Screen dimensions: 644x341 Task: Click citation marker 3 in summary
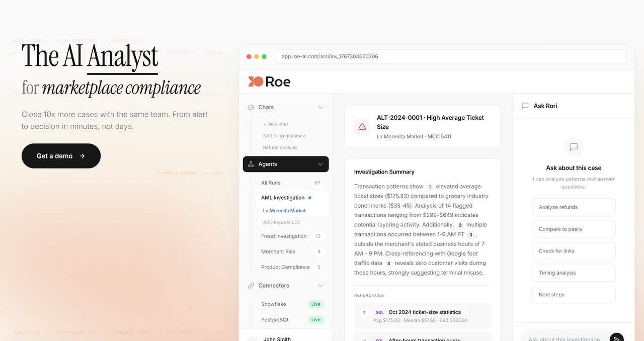(x=470, y=235)
